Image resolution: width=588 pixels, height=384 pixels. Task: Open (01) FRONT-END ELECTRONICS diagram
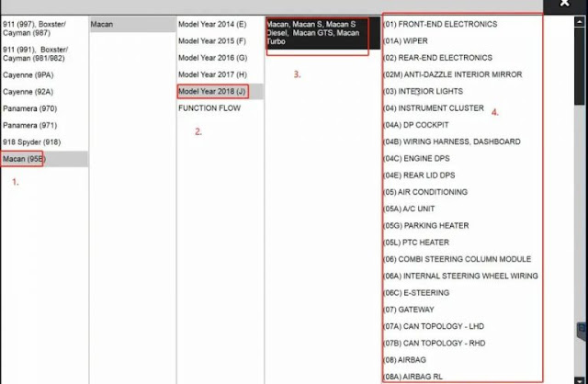pos(440,25)
